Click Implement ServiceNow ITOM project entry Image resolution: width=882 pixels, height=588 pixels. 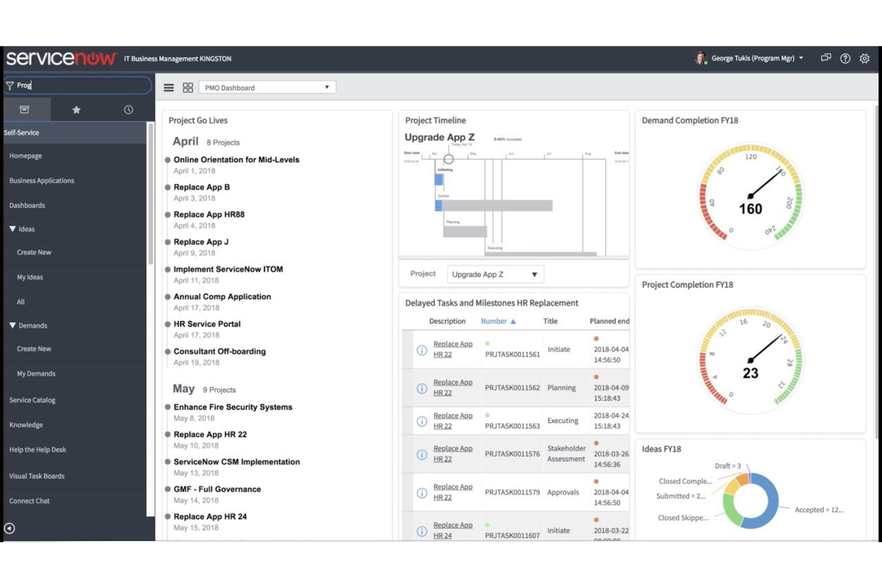228,269
